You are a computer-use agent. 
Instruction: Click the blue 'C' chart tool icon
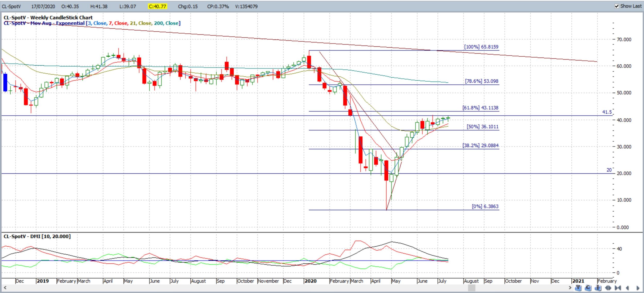point(588,288)
